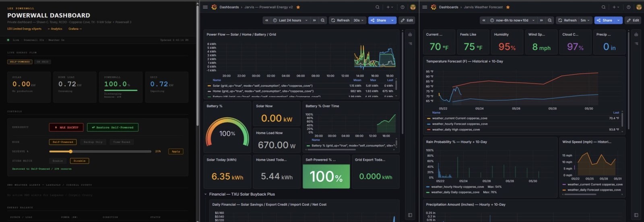The width and height of the screenshot is (644, 222).
Task: Open search in the Powerwall Energy Grafana window
Action: click(377, 7)
